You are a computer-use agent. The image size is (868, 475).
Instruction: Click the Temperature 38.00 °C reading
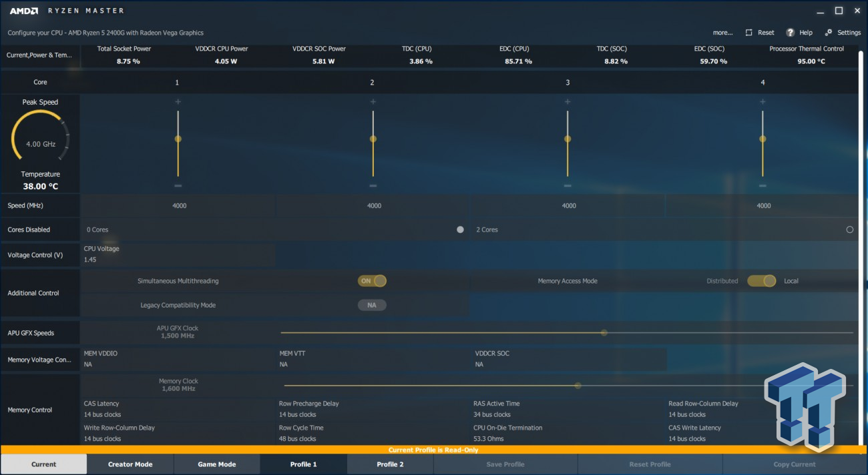[x=41, y=187]
